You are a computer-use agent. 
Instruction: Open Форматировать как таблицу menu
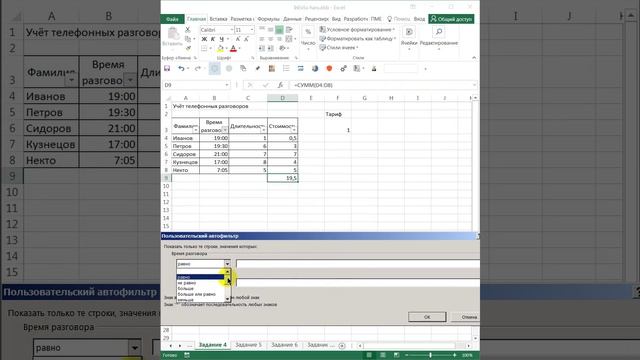pos(358,39)
